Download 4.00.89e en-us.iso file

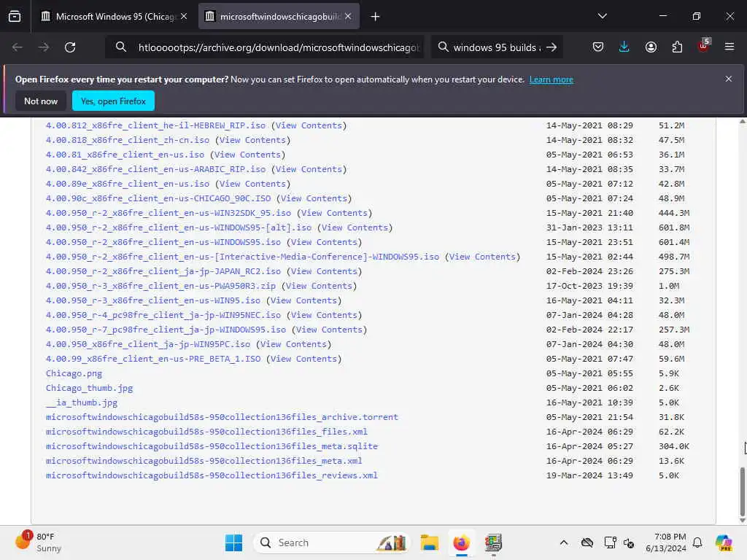point(127,184)
